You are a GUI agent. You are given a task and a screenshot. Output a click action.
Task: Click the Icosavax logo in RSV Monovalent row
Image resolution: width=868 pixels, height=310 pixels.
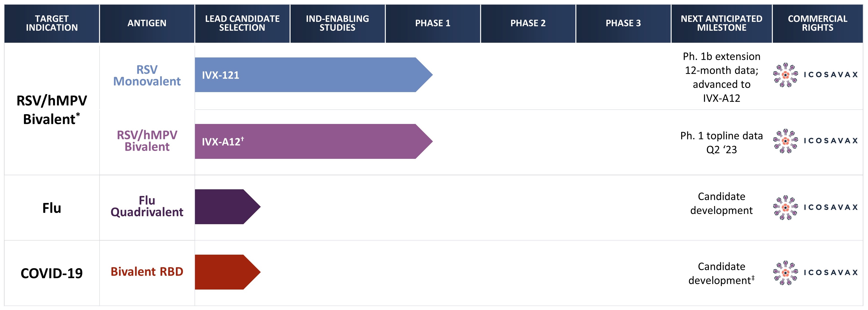pyautogui.click(x=815, y=75)
